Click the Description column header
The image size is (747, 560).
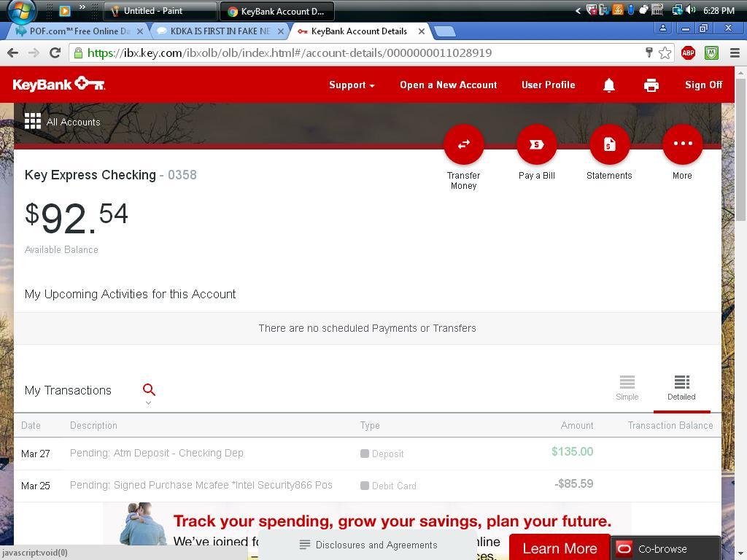pyautogui.click(x=93, y=425)
